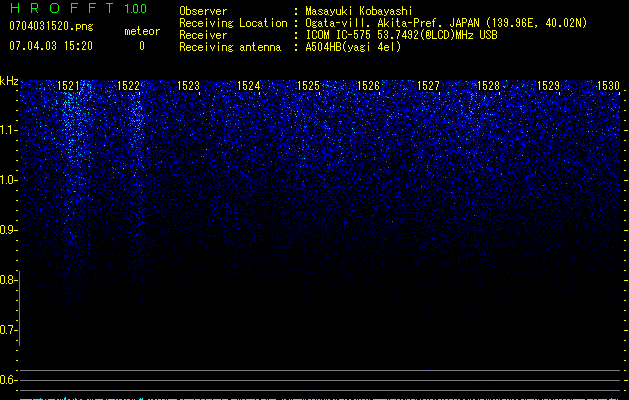The height and width of the screenshot is (400, 629).
Task: Click the Receiving antenna field label
Action: point(230,47)
